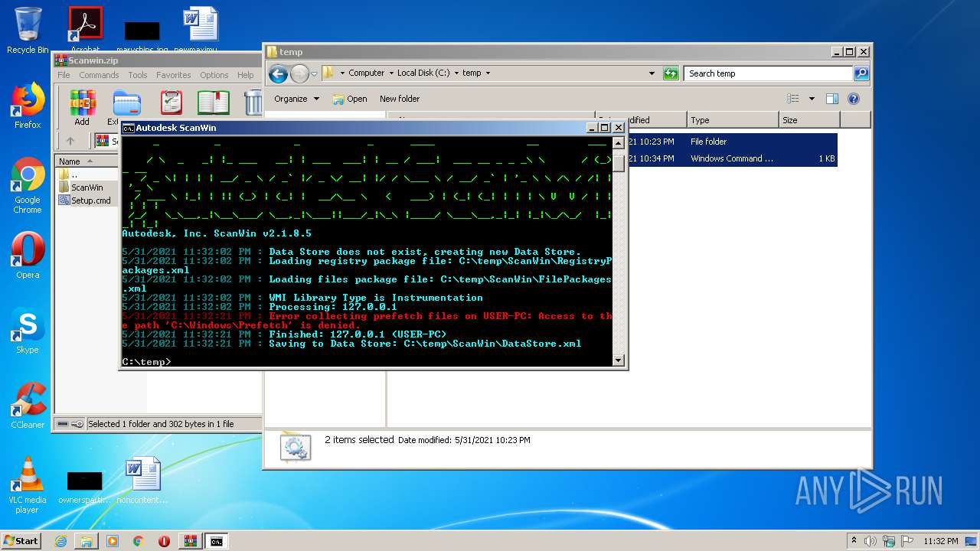
Task: Open the WinRAR Options menu
Action: click(x=214, y=75)
